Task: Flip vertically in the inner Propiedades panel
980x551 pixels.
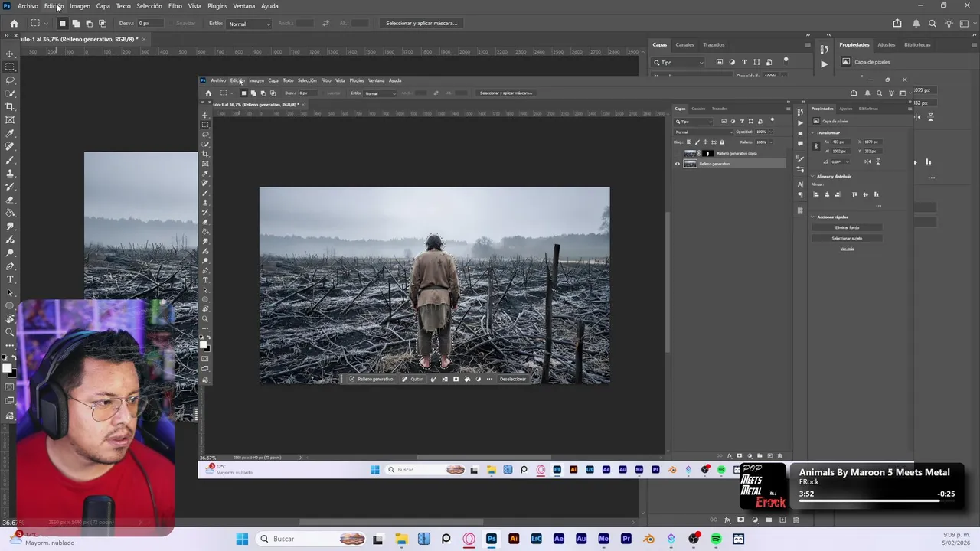Action: click(x=877, y=161)
